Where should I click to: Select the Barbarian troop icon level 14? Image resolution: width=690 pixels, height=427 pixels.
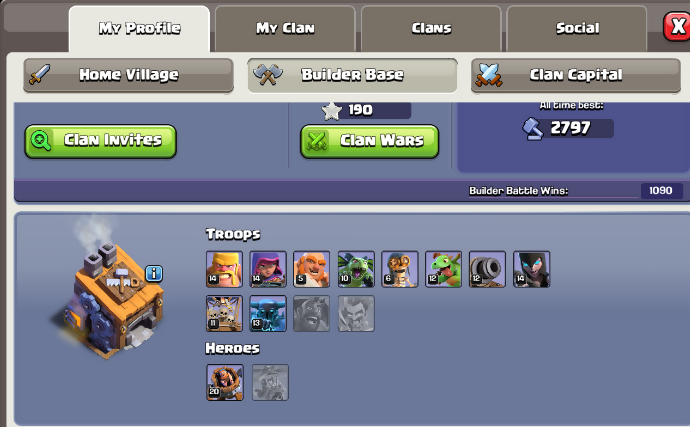(224, 269)
